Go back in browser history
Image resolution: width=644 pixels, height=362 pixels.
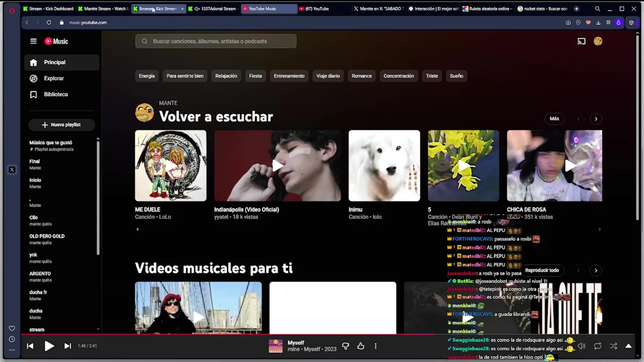click(x=27, y=22)
